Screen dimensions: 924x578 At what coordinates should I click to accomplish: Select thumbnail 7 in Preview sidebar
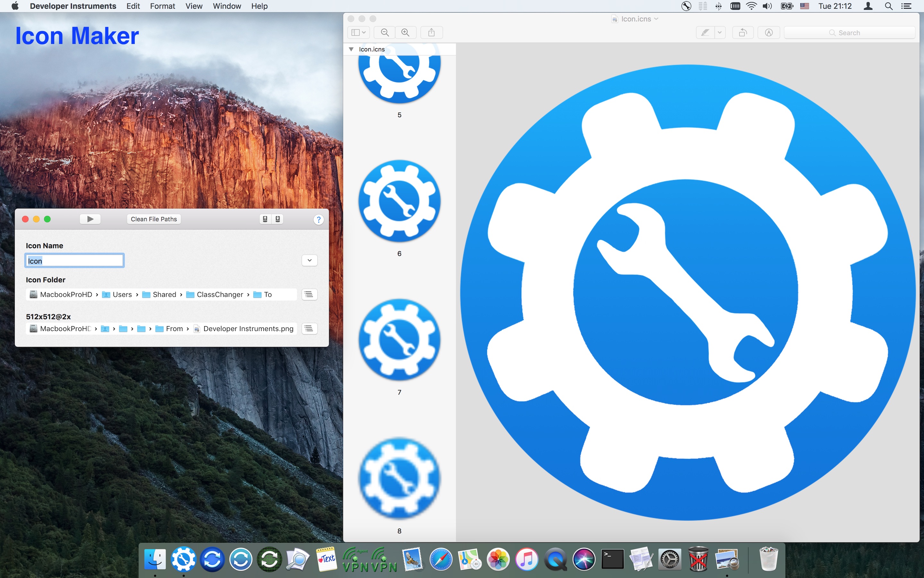click(399, 340)
